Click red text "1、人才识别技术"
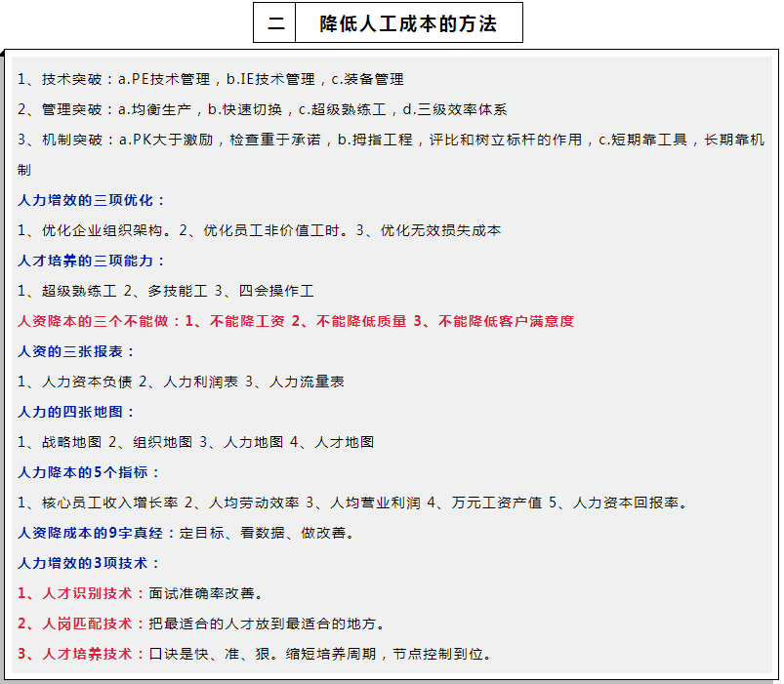The image size is (784, 684). pyautogui.click(x=81, y=593)
